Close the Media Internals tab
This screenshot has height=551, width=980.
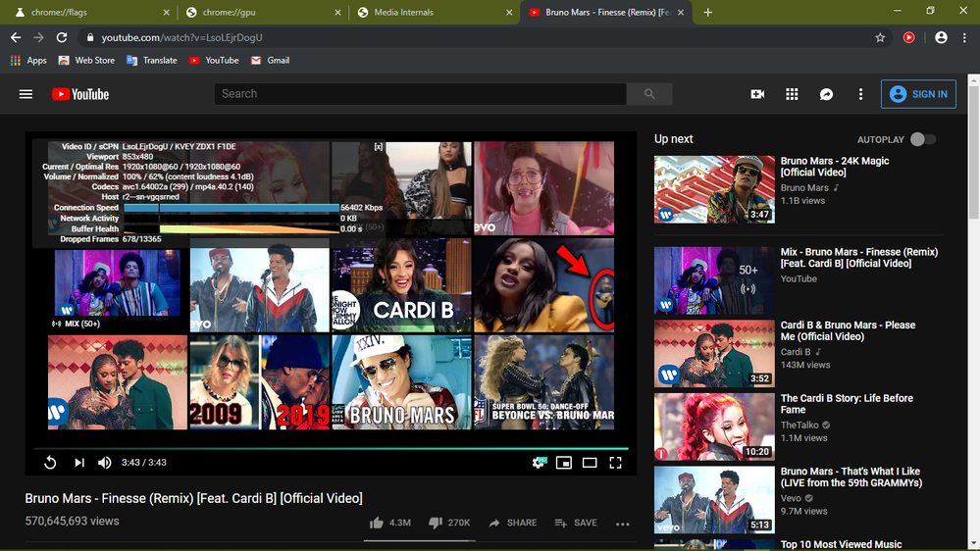coord(509,12)
